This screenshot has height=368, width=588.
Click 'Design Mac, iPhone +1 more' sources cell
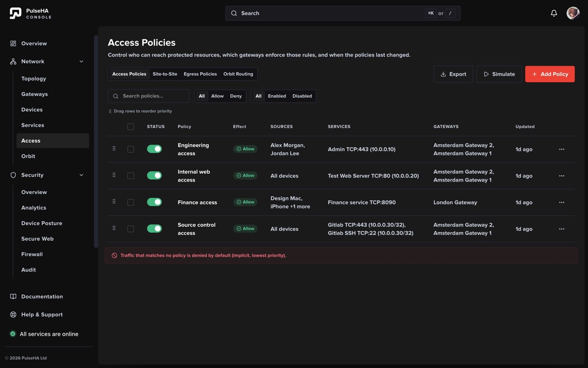click(x=290, y=202)
